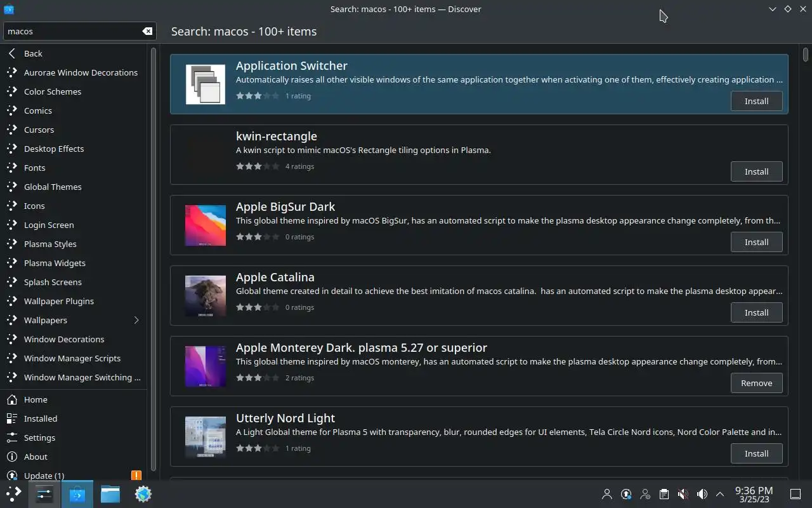Click the Home house icon
The image size is (812, 508).
[12, 399]
